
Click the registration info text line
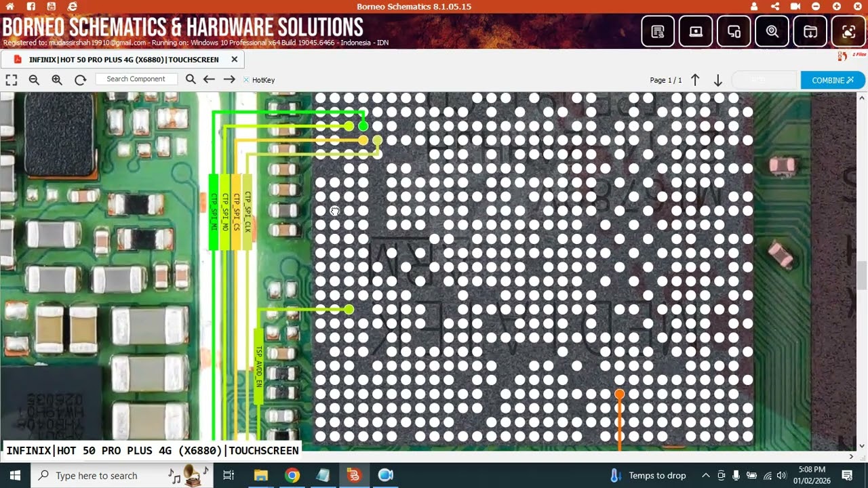[x=196, y=43]
